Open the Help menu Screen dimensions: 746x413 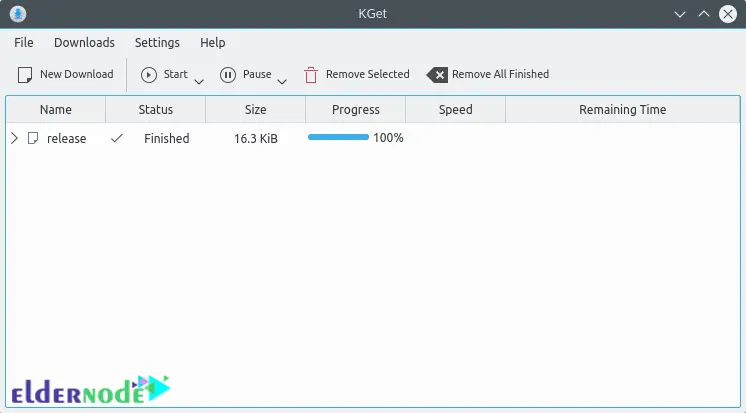213,43
